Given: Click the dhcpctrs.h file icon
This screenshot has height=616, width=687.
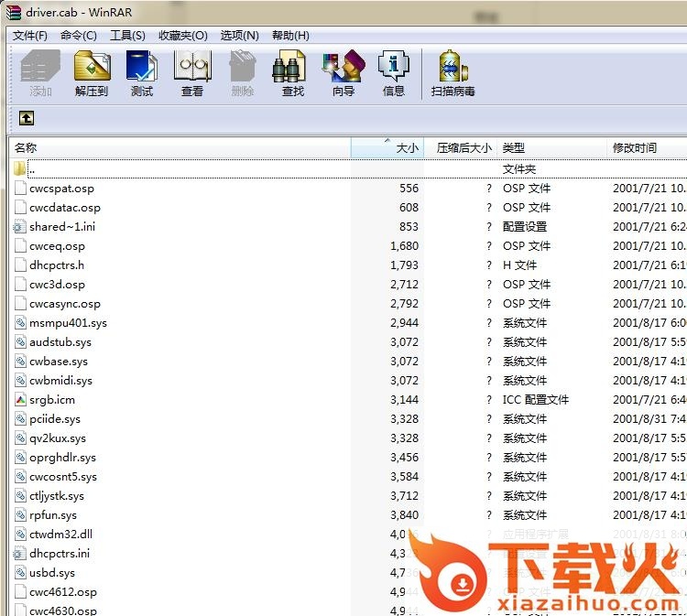Looking at the screenshot, I should [x=20, y=265].
